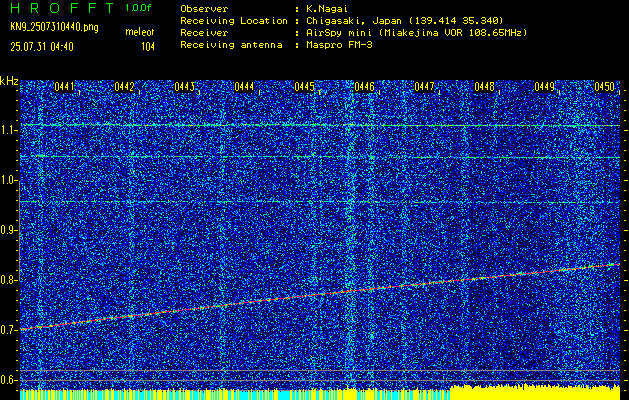Click the 1.1 frequency axis label
629x400 pixels.
coord(8,130)
